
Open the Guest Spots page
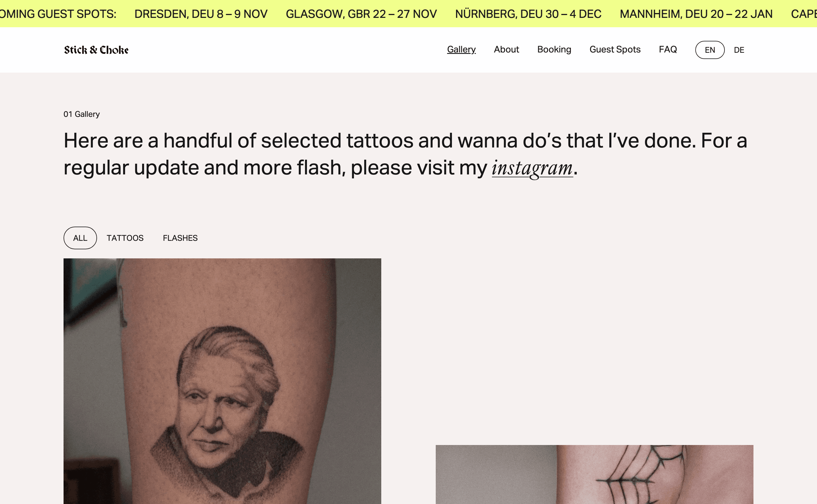click(615, 49)
